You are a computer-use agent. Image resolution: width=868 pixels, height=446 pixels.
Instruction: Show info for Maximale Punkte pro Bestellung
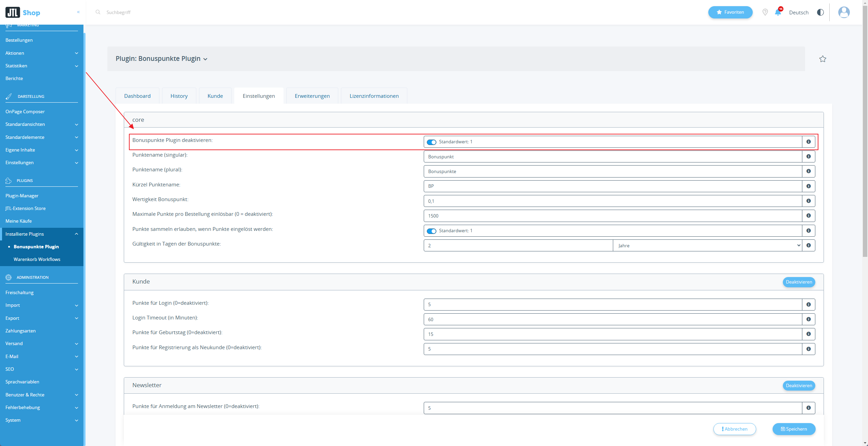coord(808,215)
